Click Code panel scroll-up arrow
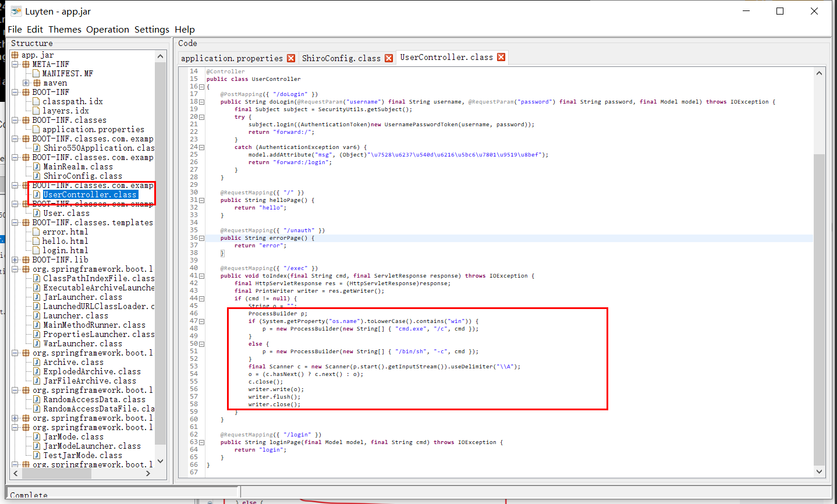This screenshot has height=504, width=837. (820, 73)
